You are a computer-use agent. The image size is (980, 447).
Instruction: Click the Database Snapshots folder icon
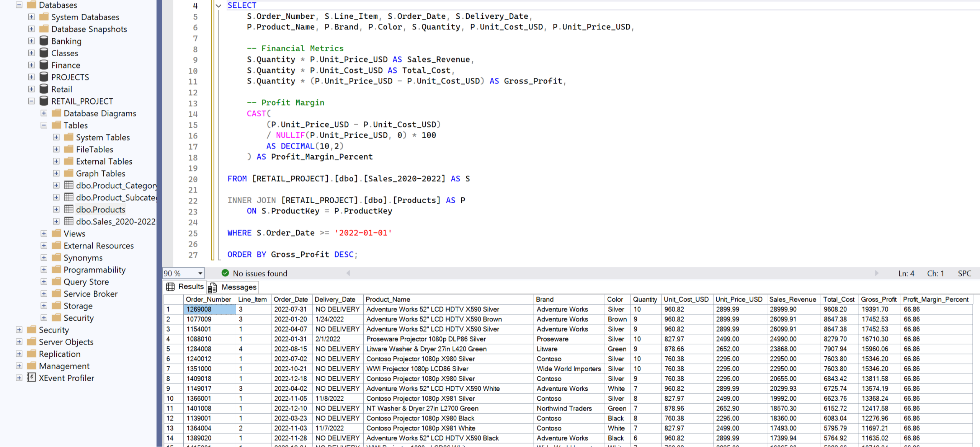44,29
